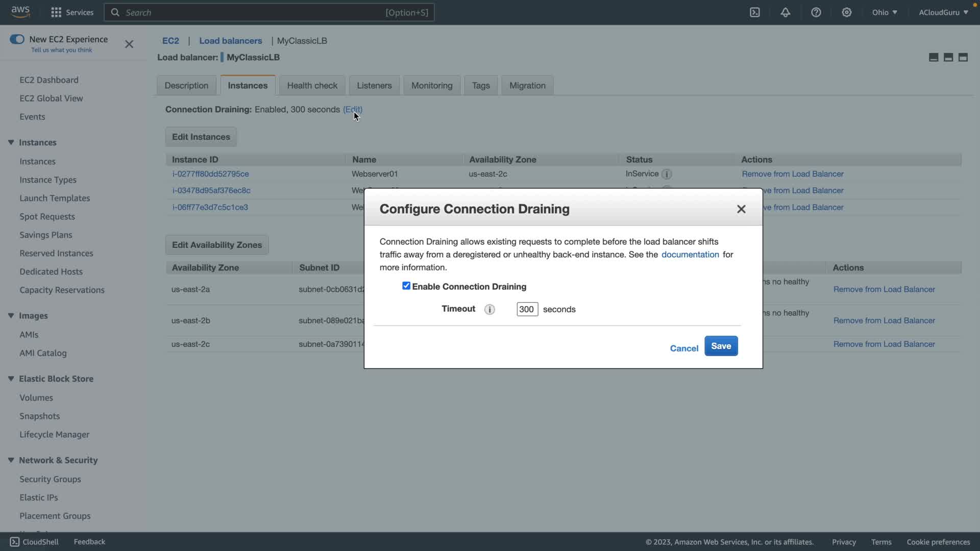Screen dimensions: 980x551
Task: Open the documentation link in dialog
Action: (x=690, y=255)
